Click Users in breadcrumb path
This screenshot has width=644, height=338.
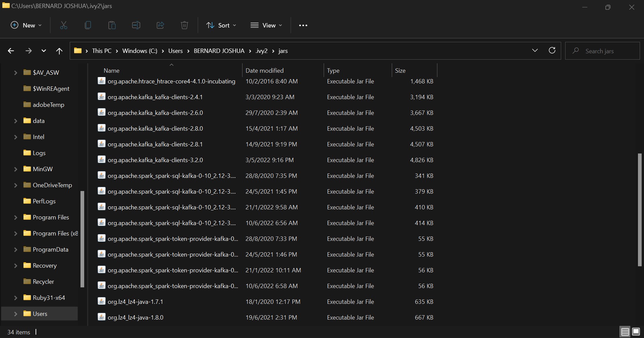coord(175,51)
